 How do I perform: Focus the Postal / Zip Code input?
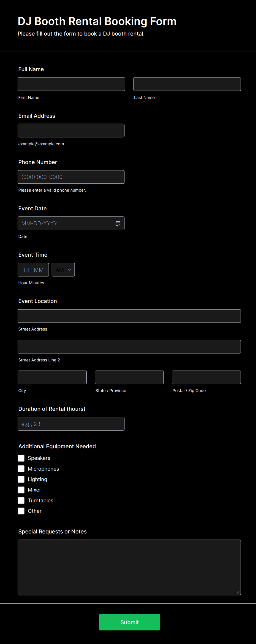[x=206, y=377]
